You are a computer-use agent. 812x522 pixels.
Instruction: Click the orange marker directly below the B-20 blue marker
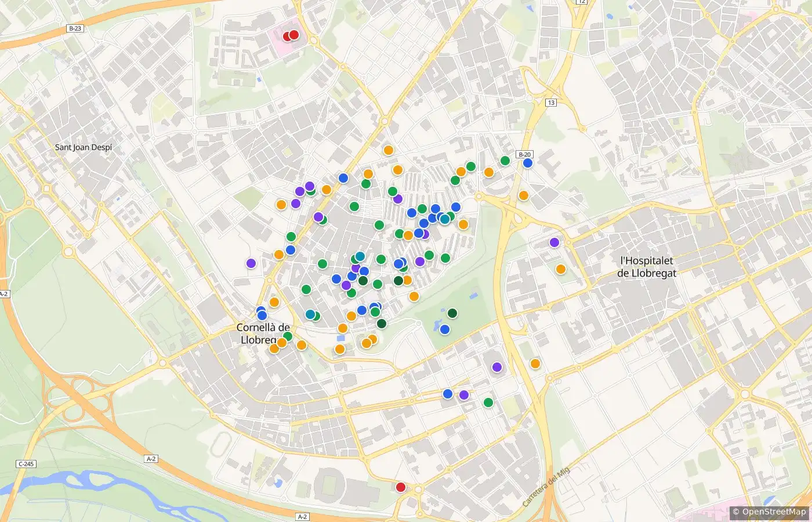524,195
